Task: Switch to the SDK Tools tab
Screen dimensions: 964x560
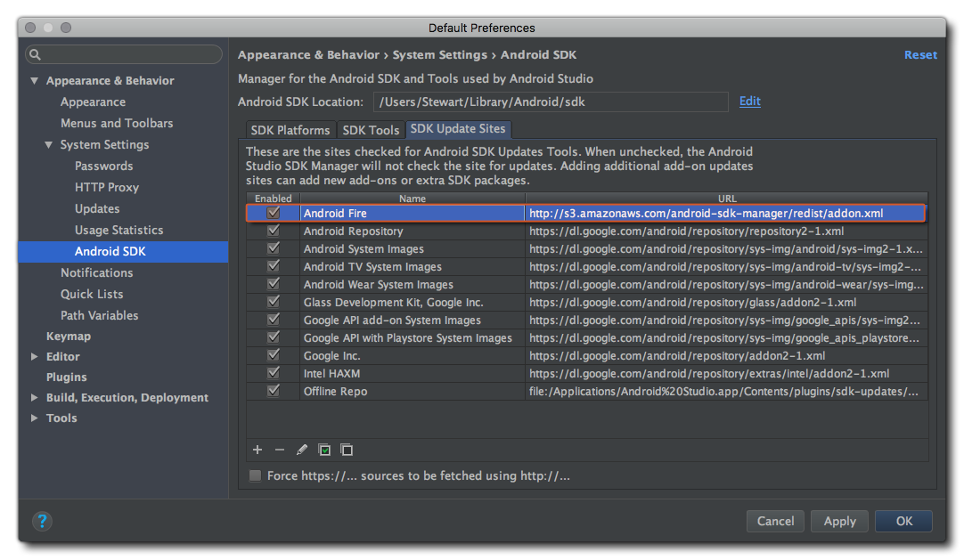Action: pos(371,130)
